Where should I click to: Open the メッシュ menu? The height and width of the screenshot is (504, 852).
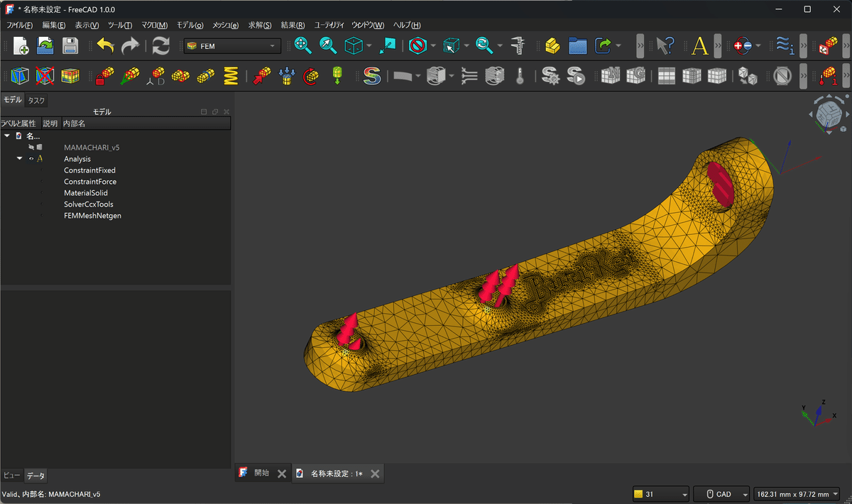[x=226, y=25]
